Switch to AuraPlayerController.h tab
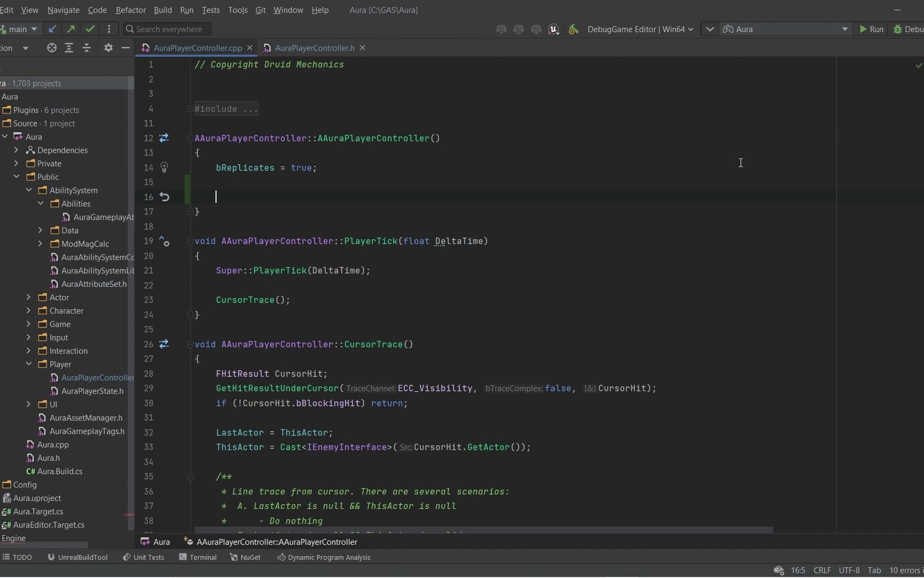Screen dimensions: 924x578 tap(314, 48)
